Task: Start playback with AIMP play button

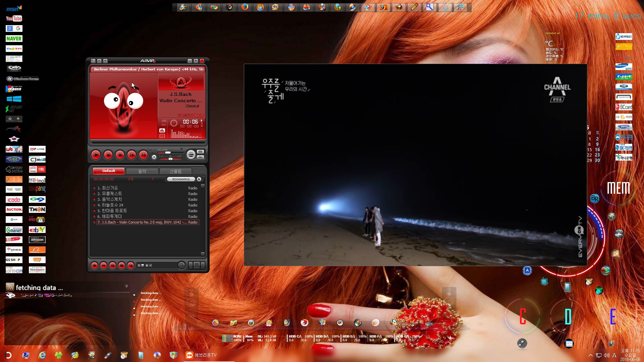Action: (x=96, y=155)
